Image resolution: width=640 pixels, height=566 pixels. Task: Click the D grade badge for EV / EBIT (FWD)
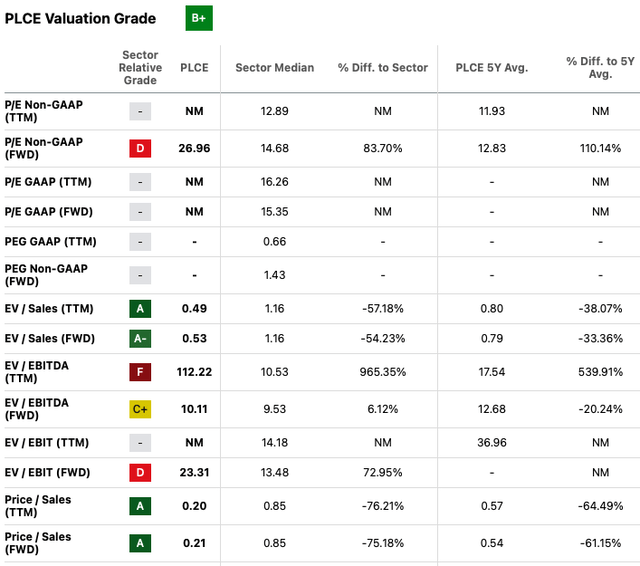pos(140,472)
